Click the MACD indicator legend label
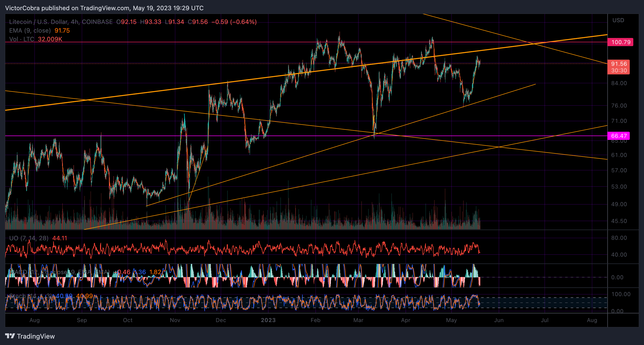The height and width of the screenshot is (345, 644). click(x=59, y=272)
